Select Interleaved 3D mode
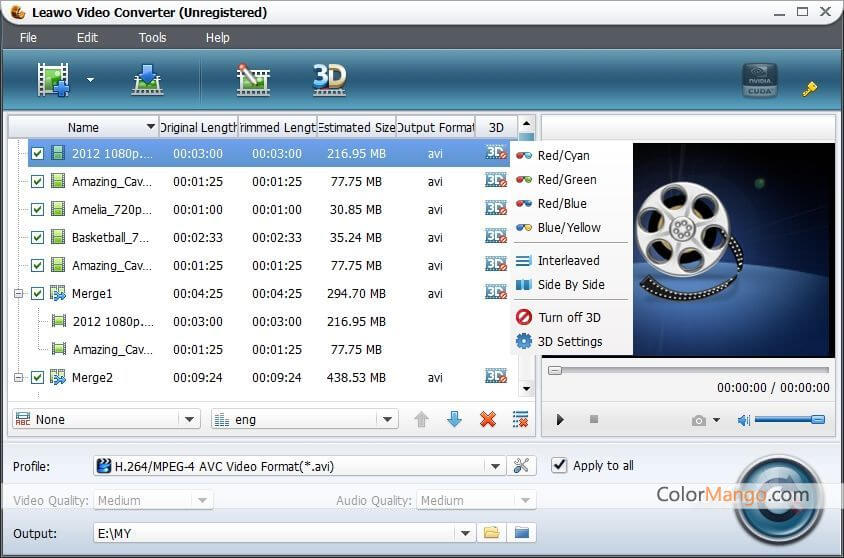The image size is (844, 558). tap(571, 260)
